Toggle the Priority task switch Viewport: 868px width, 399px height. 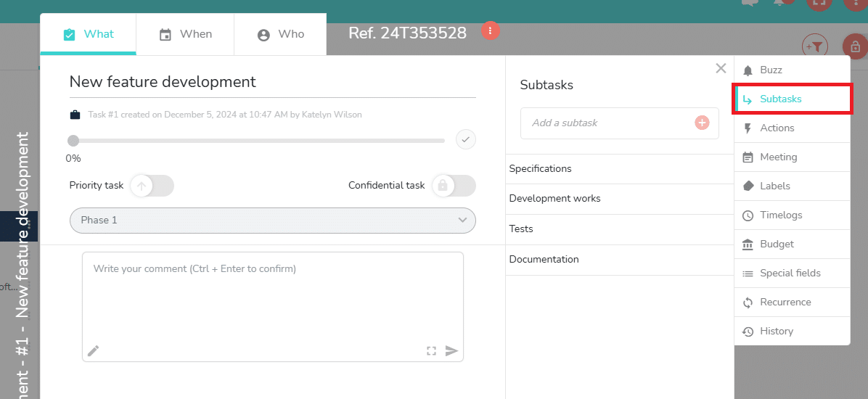point(152,186)
